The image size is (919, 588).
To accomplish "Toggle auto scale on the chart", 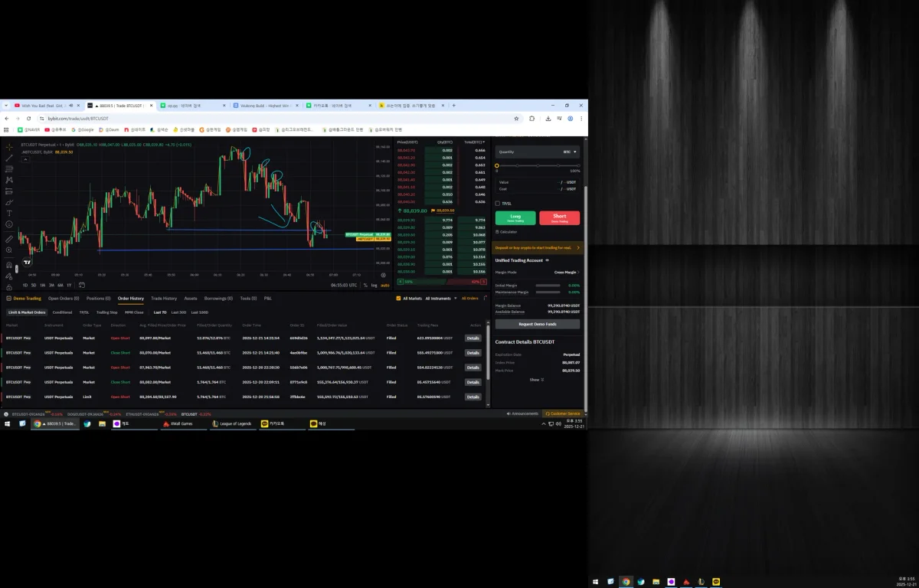I will coord(385,285).
